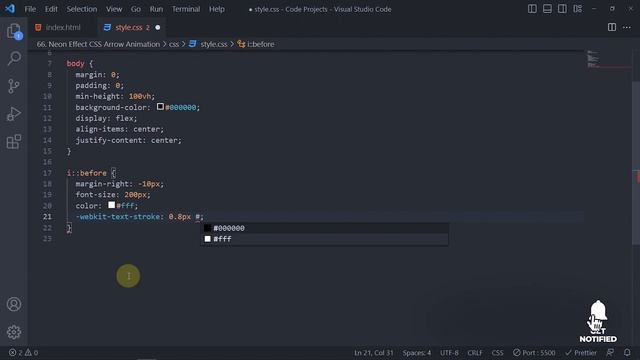This screenshot has height=360, width=640.
Task: Open the Terminal menu
Action: (x=186, y=9)
